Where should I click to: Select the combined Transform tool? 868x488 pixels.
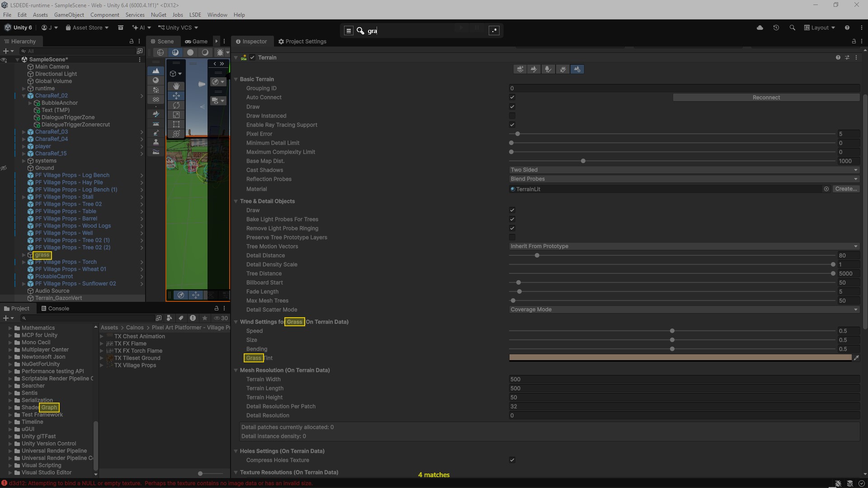[176, 133]
